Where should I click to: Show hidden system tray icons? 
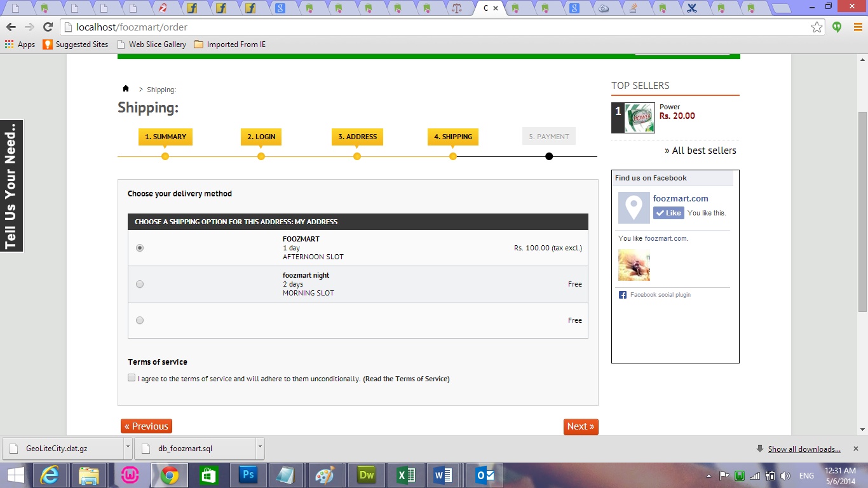pyautogui.click(x=709, y=476)
